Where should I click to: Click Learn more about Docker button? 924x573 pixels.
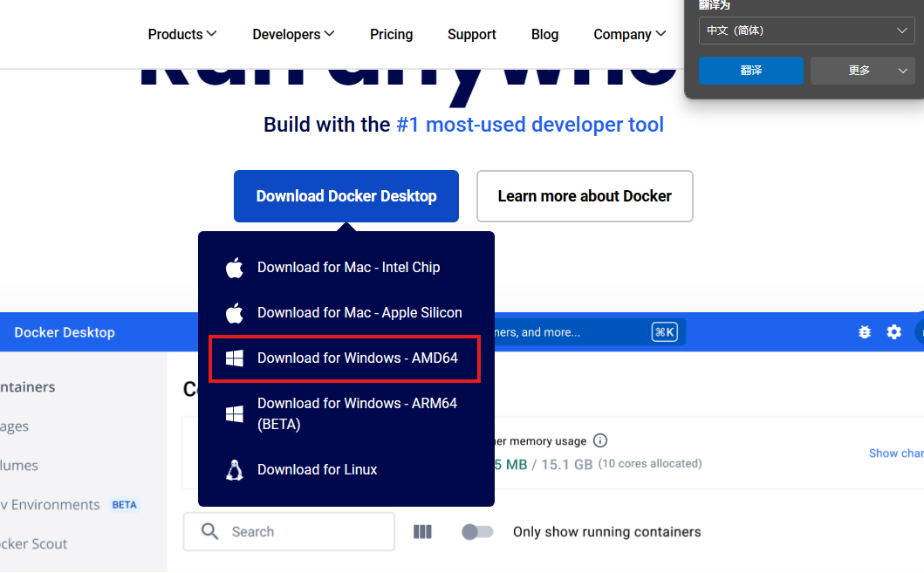click(585, 196)
